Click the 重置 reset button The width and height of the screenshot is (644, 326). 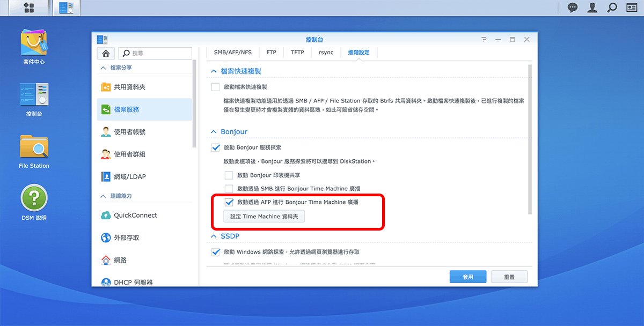509,277
